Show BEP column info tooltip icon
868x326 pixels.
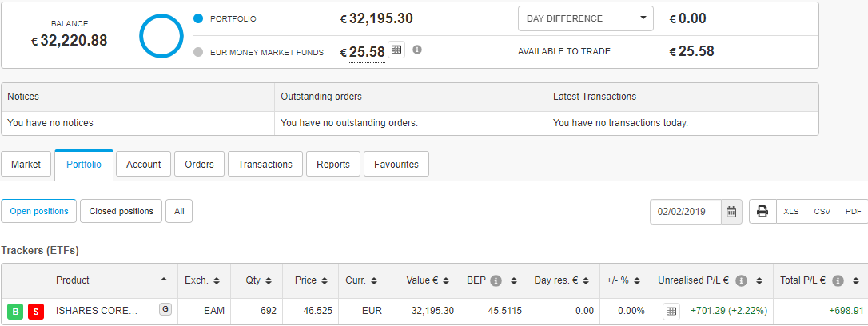(496, 280)
